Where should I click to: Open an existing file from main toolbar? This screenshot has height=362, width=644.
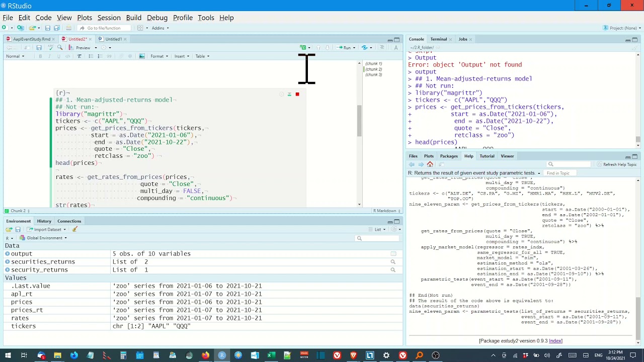point(32,28)
